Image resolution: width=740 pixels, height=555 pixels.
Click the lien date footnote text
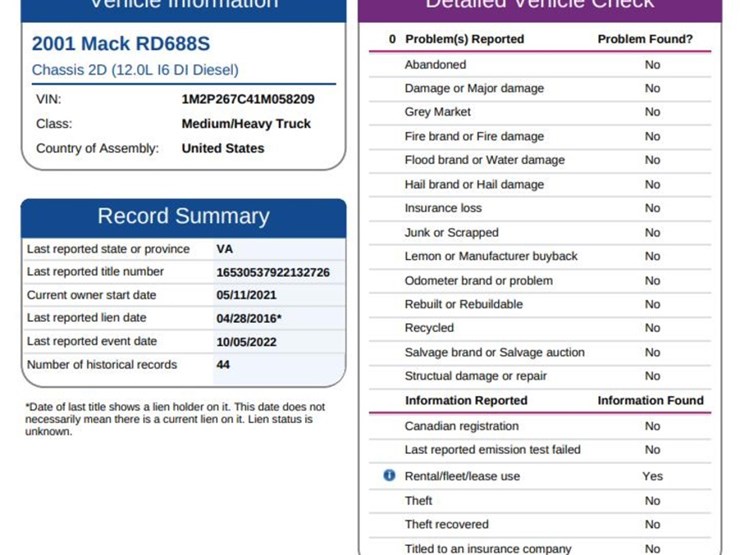point(175,419)
